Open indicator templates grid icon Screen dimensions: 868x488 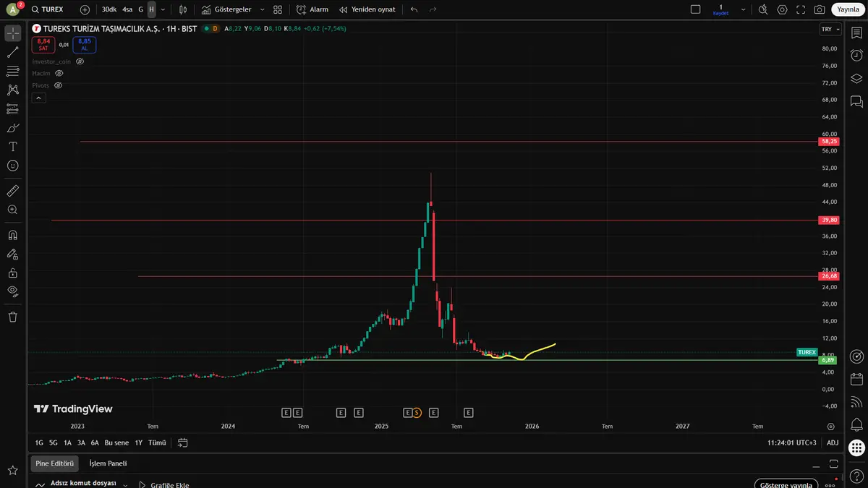(278, 9)
